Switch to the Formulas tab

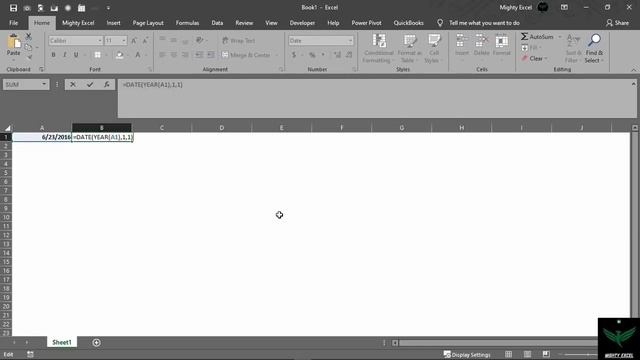(187, 23)
